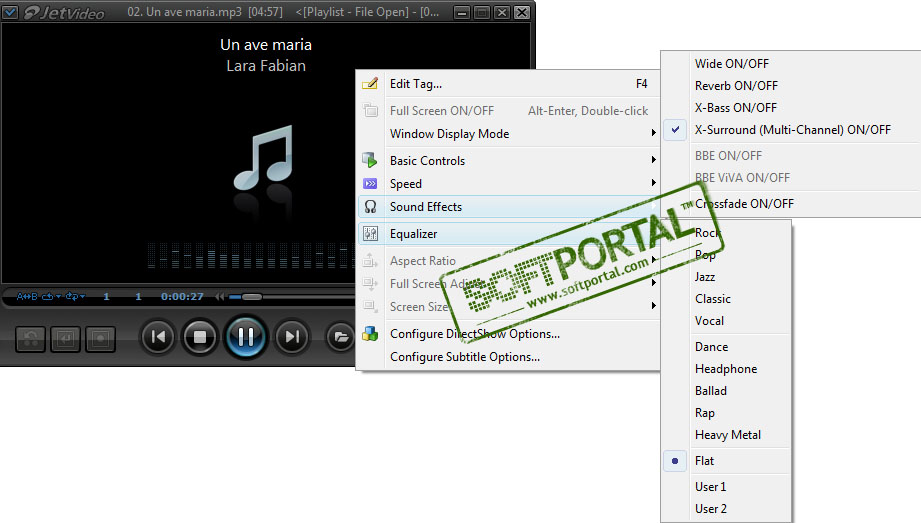Click the song title Un ave maria

266,45
